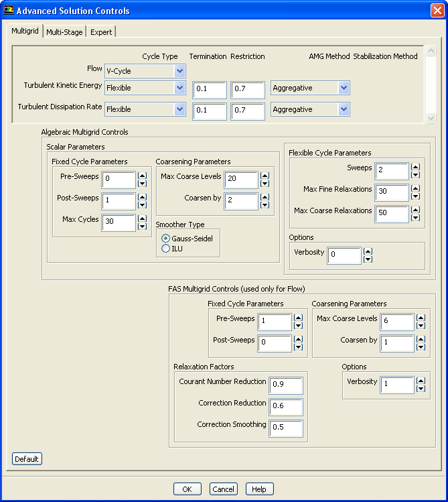The image size is (448, 502).
Task: Click Turbulent Dissipation Rate Termination field
Action: [x=210, y=111]
